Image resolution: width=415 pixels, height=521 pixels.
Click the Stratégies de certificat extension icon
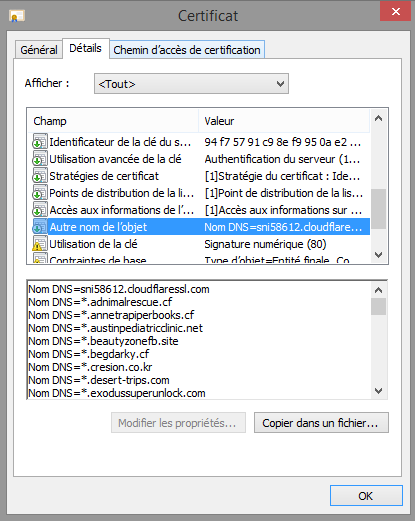40,175
